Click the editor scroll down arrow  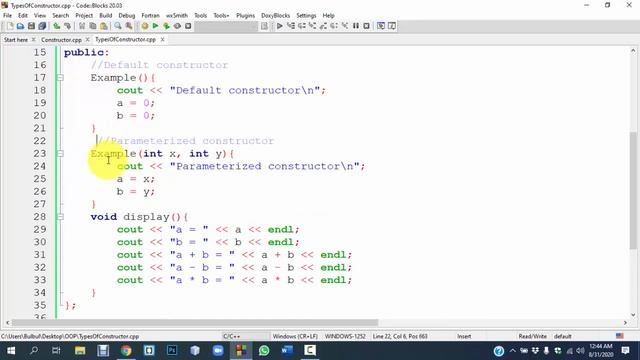point(633,315)
